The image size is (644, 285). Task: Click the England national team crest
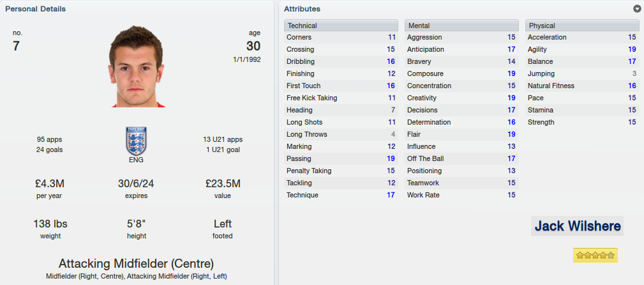coord(136,141)
